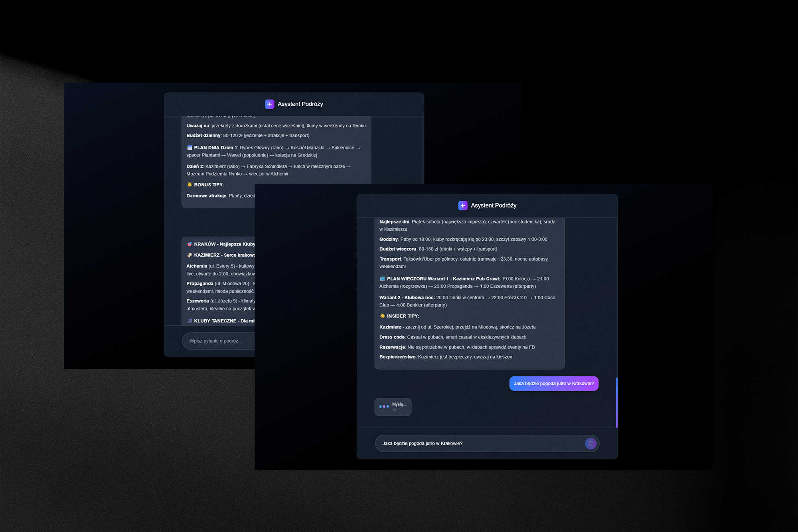Click the purple chat scrollbar thumb
Screen dimensions: 798x532
(617, 402)
